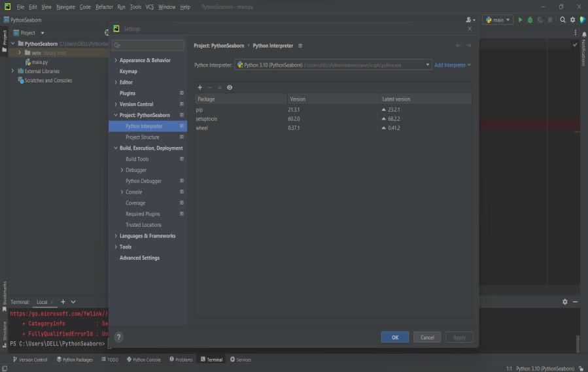Open IDE settings gear in top toolbar
This screenshot has height=372, width=588.
[572, 20]
